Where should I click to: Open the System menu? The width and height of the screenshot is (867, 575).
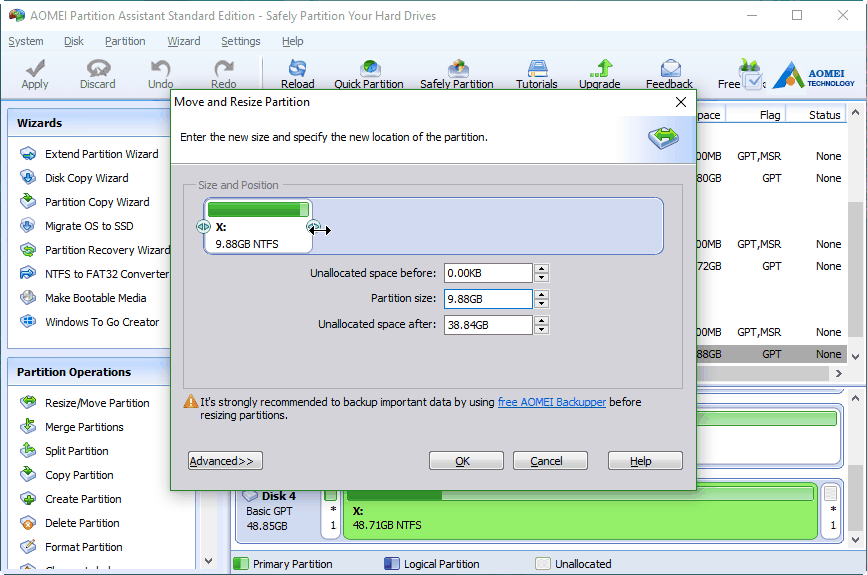click(25, 41)
